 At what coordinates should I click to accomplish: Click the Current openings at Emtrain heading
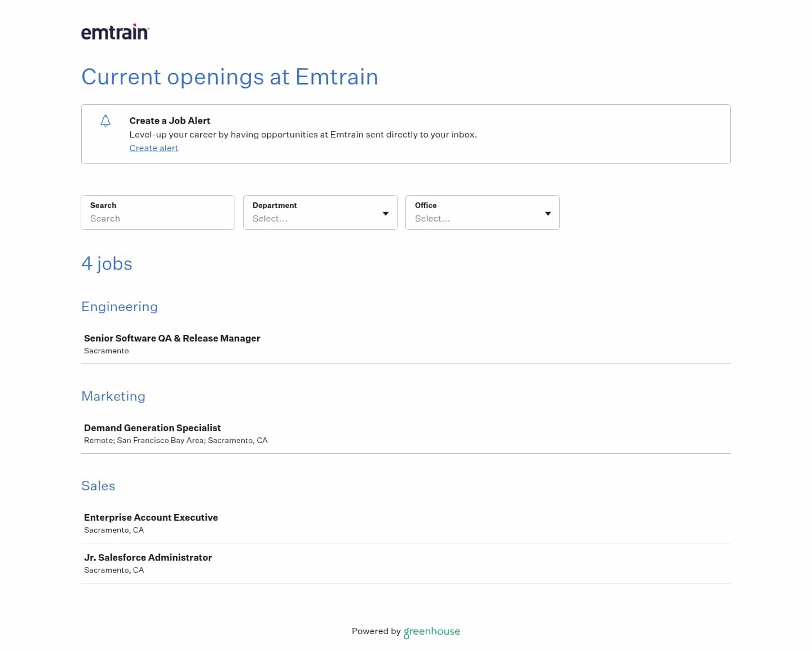[x=230, y=77]
